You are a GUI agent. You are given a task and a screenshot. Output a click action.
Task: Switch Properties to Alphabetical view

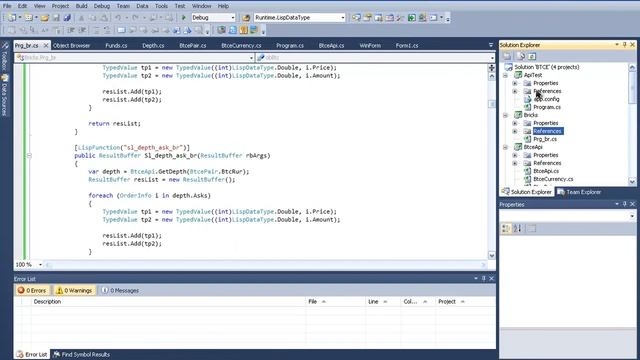518,229
